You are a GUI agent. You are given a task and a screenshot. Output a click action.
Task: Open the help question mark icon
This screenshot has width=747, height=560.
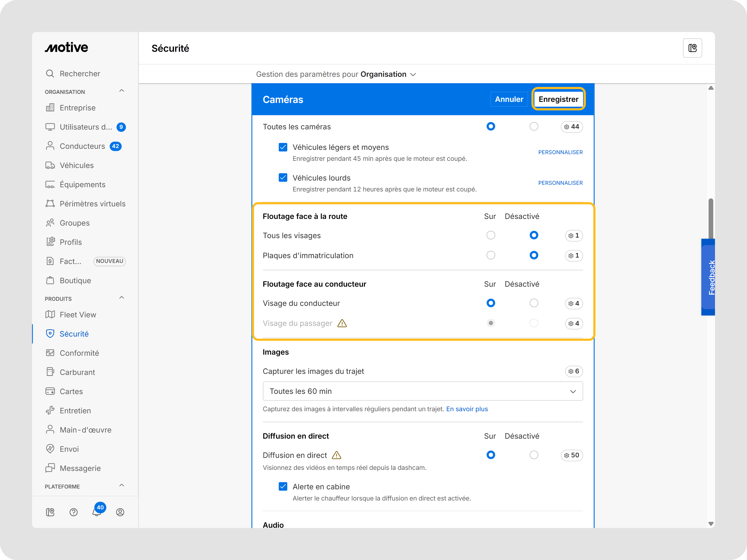tap(74, 513)
